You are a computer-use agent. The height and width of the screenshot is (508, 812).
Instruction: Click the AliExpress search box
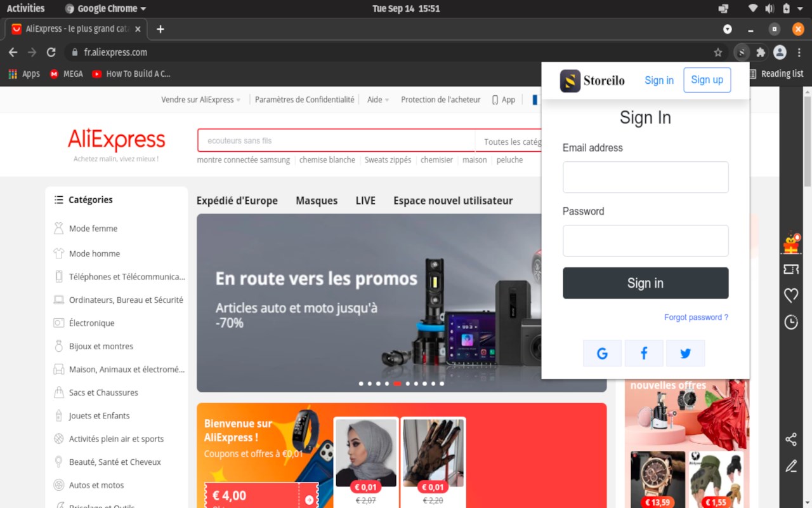pos(336,141)
